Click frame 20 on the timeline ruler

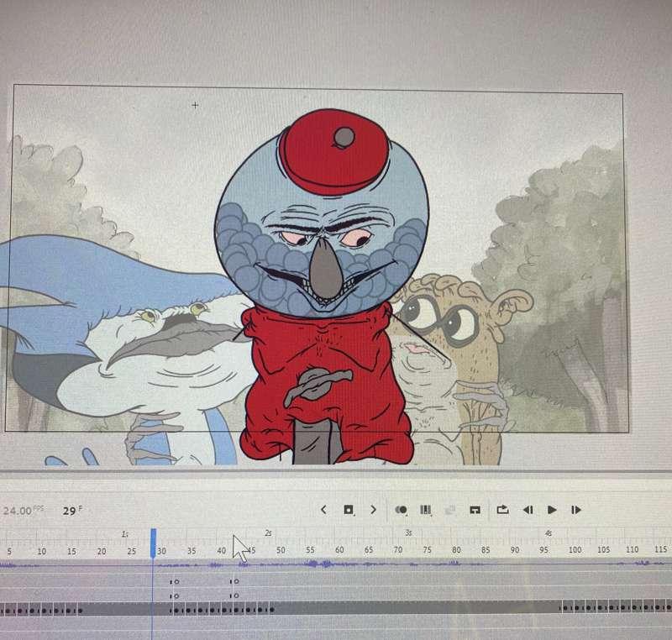pyautogui.click(x=102, y=551)
